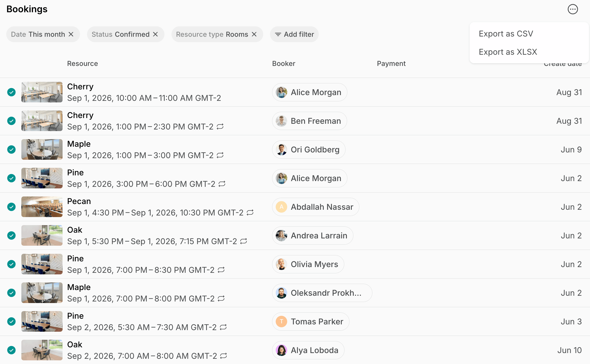The height and width of the screenshot is (364, 590).
Task: Open Cherry room thumbnail for 10:00 AM booking
Action: [x=42, y=92]
